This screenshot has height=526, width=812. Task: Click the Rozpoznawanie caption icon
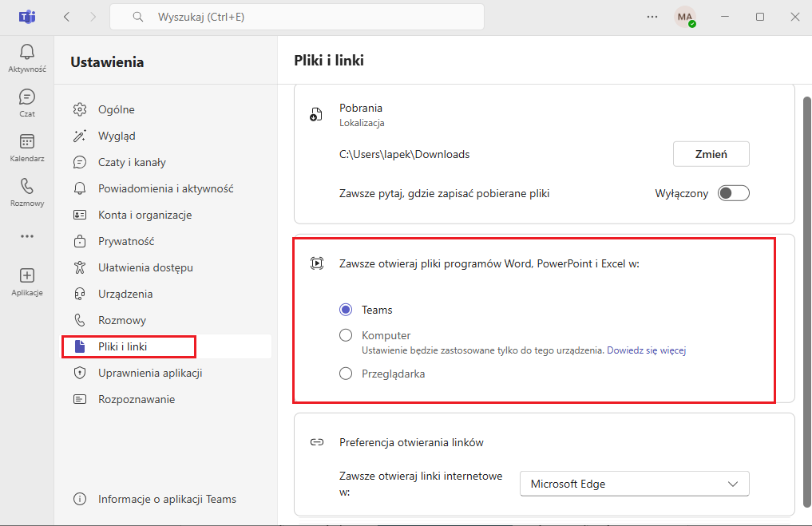[80, 399]
